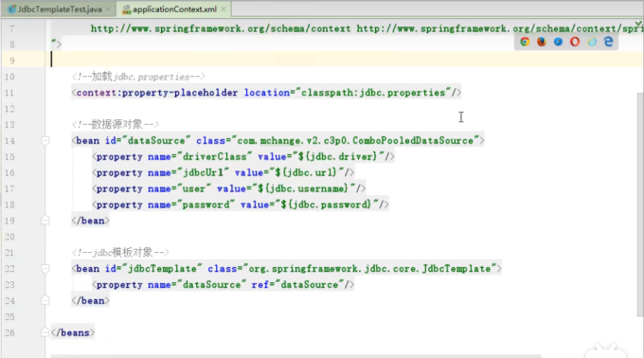Click the jdbc template comment on line 21
This screenshot has height=358, width=644.
pos(120,252)
